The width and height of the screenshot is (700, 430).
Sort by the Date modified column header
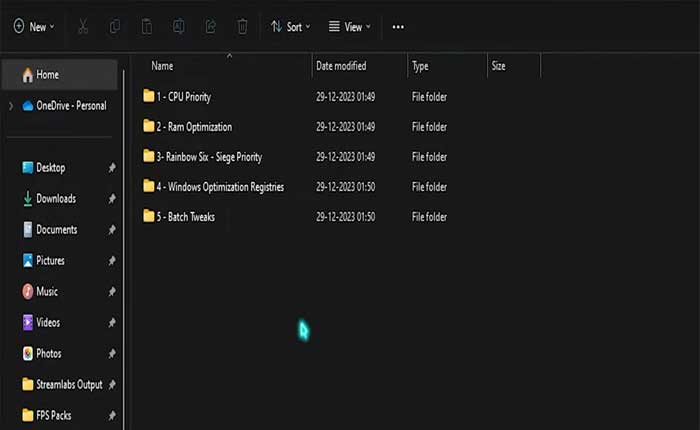pos(341,66)
